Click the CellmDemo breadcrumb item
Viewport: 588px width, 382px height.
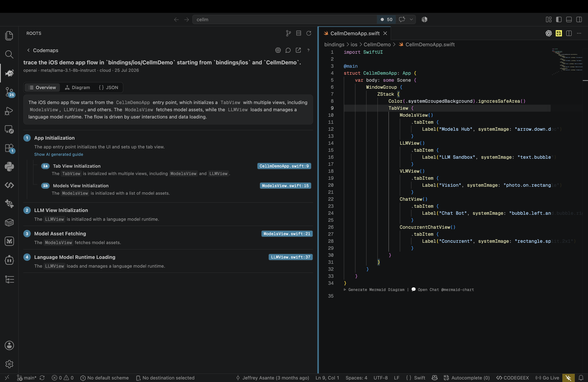[377, 45]
